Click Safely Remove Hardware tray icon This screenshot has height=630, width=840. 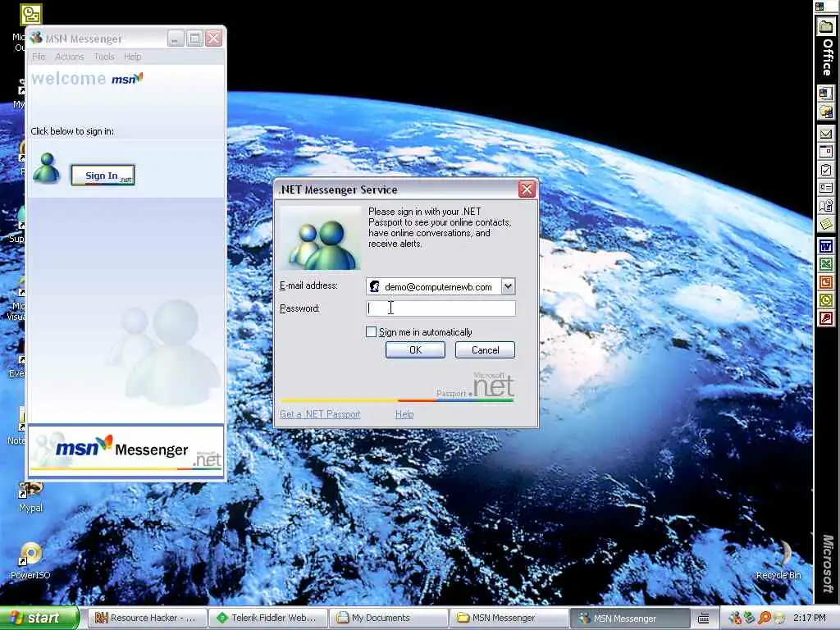[x=750, y=619]
